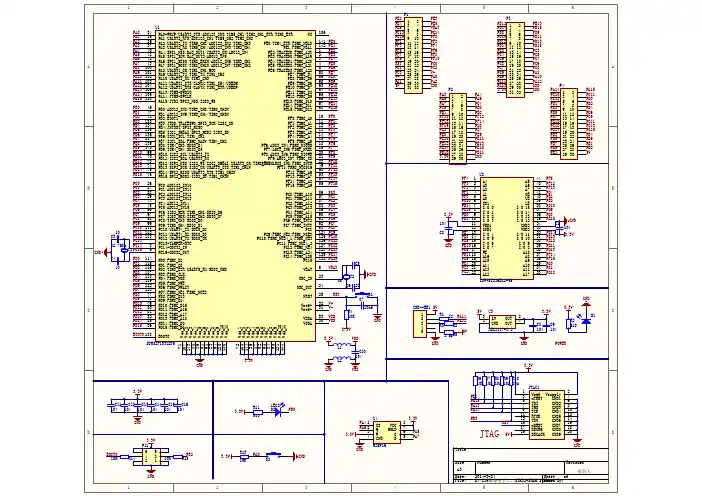Select the P1 pin header
Image resolution: width=702 pixels, height=496 pixels.
(413, 55)
